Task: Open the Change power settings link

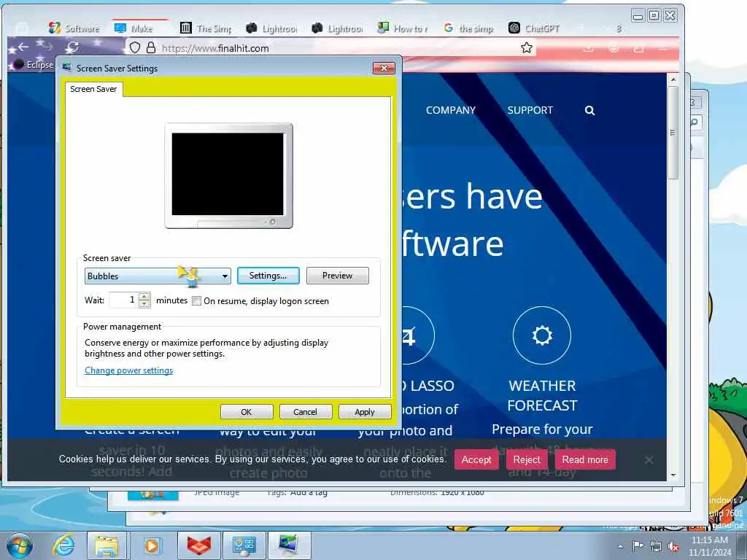Action: pos(128,370)
